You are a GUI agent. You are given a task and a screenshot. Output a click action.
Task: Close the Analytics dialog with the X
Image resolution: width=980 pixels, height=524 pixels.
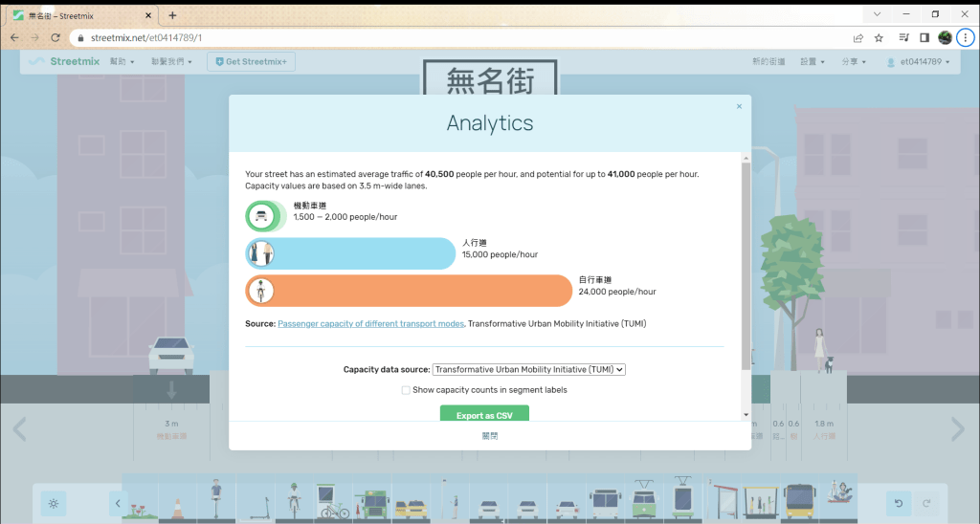[x=739, y=107]
